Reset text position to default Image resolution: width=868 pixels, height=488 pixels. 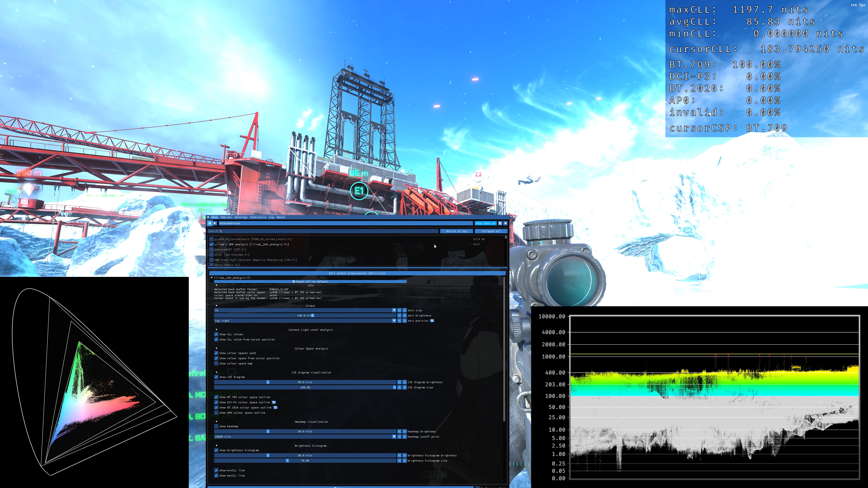[432, 321]
